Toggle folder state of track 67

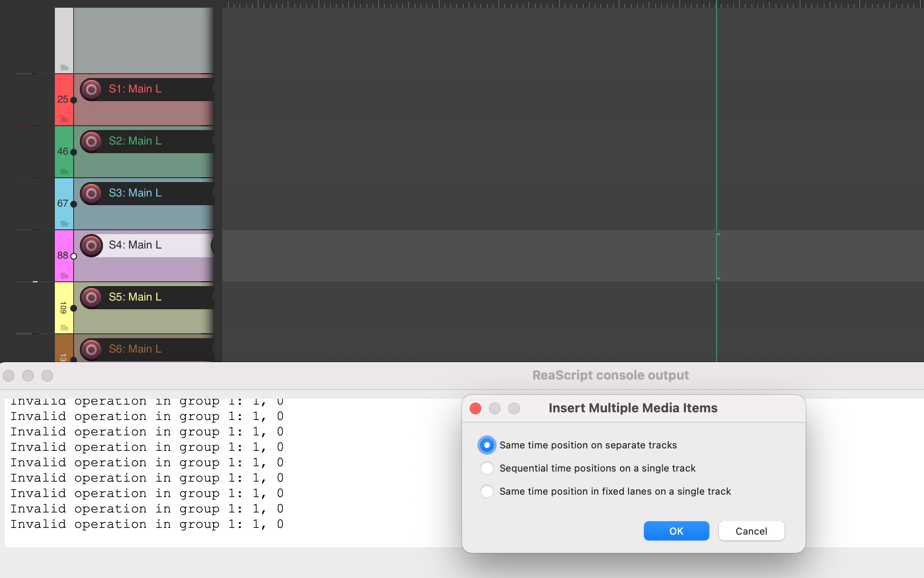[64, 223]
